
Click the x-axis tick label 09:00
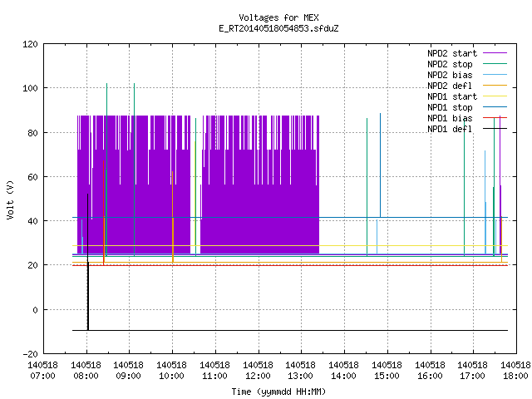(x=128, y=376)
